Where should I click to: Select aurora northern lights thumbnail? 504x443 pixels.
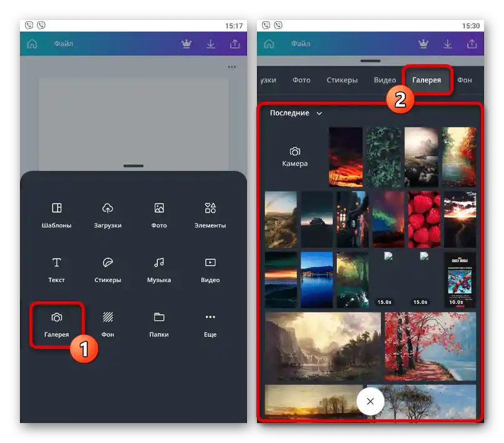pos(388,219)
